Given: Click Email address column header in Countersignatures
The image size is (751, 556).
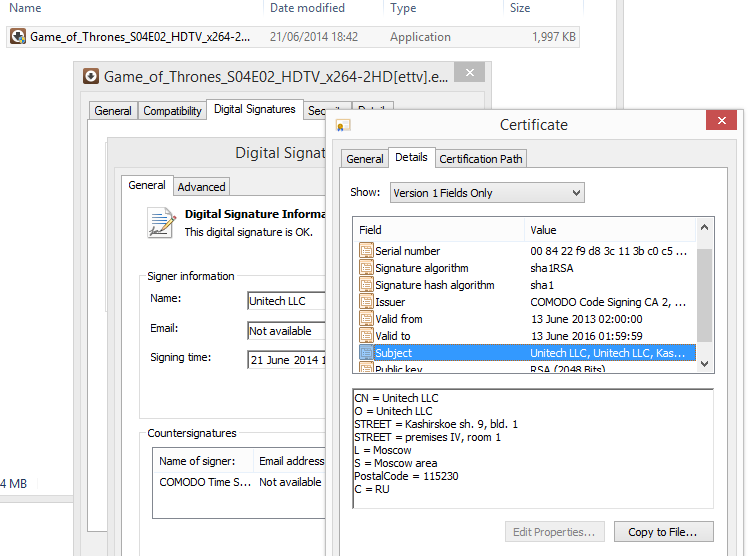Looking at the screenshot, I should pos(290,461).
